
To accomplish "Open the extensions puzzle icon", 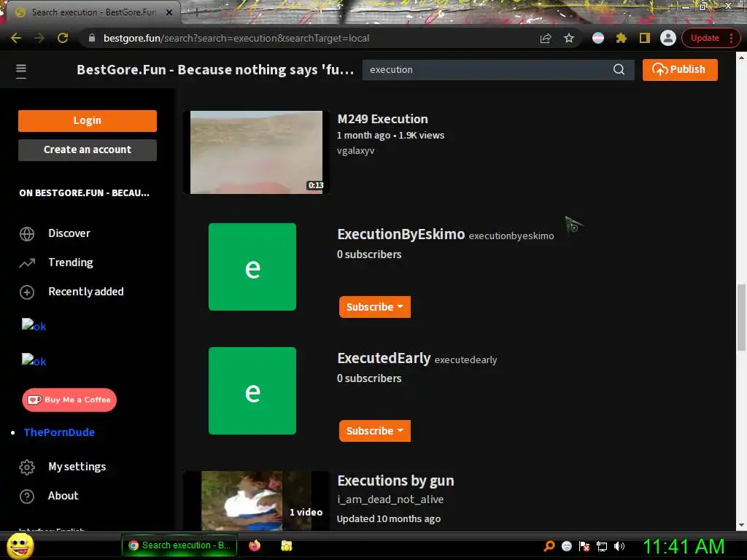I will pyautogui.click(x=622, y=38).
